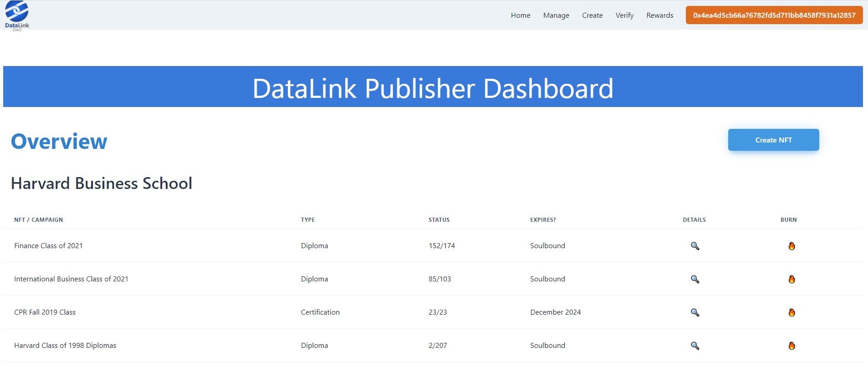
Task: Go to the Home page
Action: click(x=521, y=15)
